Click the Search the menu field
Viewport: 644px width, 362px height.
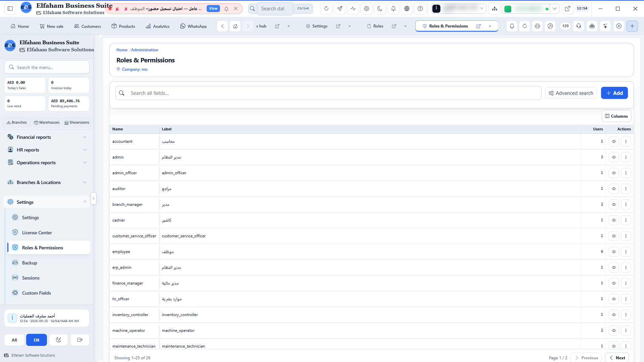tap(47, 67)
